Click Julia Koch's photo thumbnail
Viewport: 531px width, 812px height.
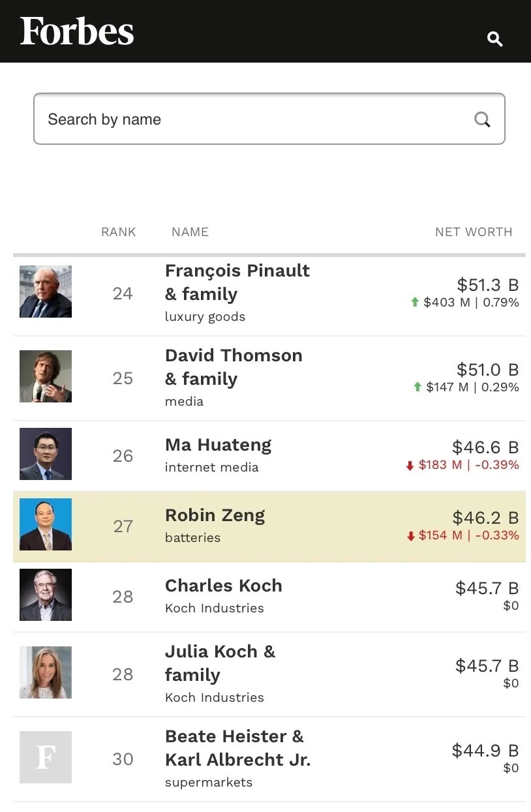[x=46, y=672]
